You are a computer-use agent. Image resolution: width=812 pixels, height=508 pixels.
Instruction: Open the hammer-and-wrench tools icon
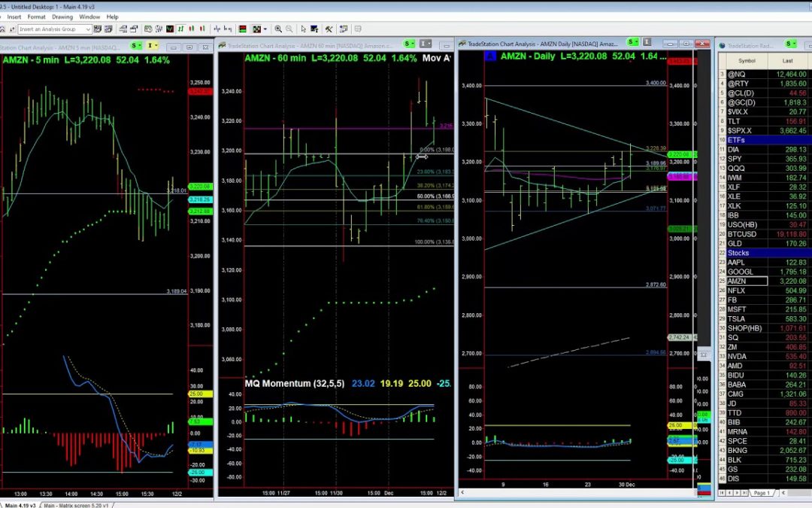[329, 29]
